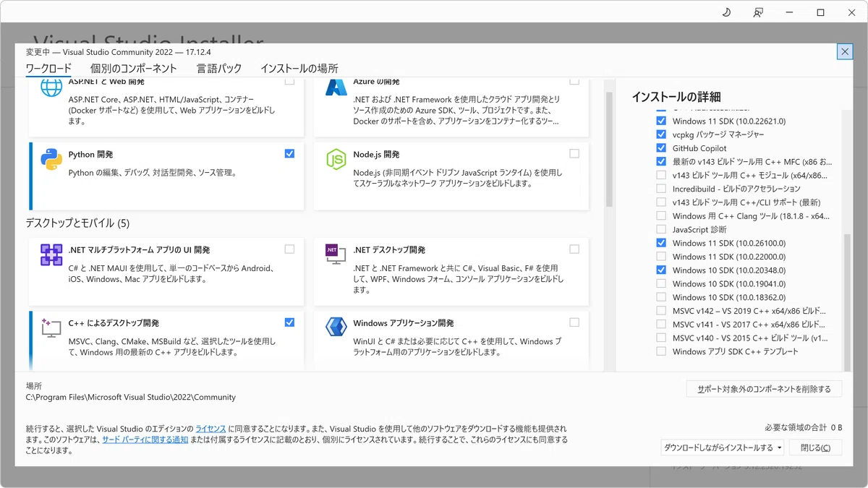This screenshot has height=488, width=868.
Task: Check Windows アプリ SDK C++ テンプレート checkbox
Action: point(661,351)
